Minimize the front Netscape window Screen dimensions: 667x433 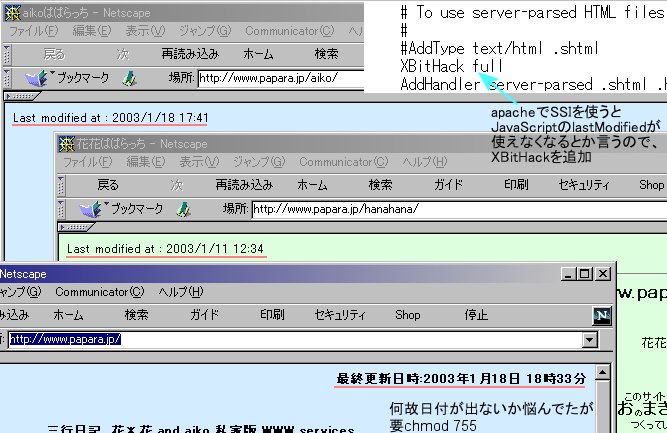pos(569,274)
